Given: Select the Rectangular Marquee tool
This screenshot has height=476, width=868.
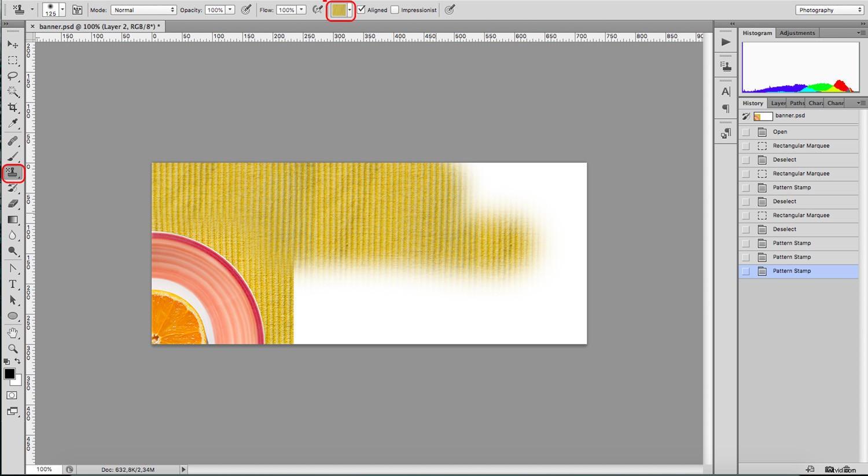Looking at the screenshot, I should [x=13, y=61].
